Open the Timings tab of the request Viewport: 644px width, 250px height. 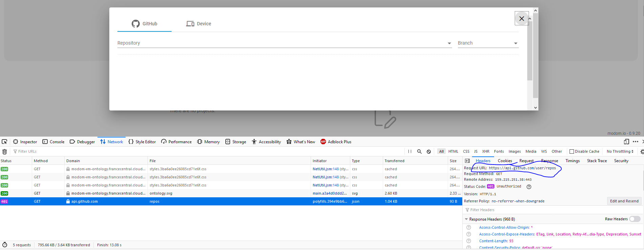573,161
